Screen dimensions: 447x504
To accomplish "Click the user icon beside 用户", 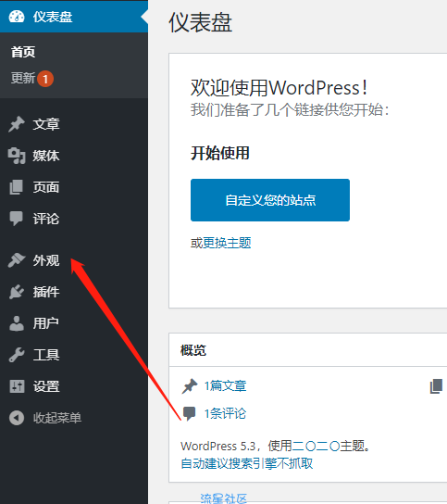I will pyautogui.click(x=17, y=323).
